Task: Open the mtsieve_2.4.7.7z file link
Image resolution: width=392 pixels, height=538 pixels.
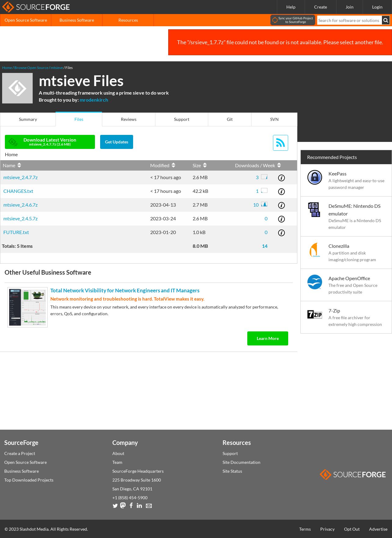Action: coord(20,178)
